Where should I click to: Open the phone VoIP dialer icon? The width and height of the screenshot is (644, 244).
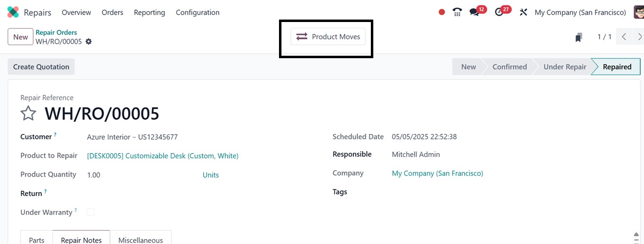(457, 12)
